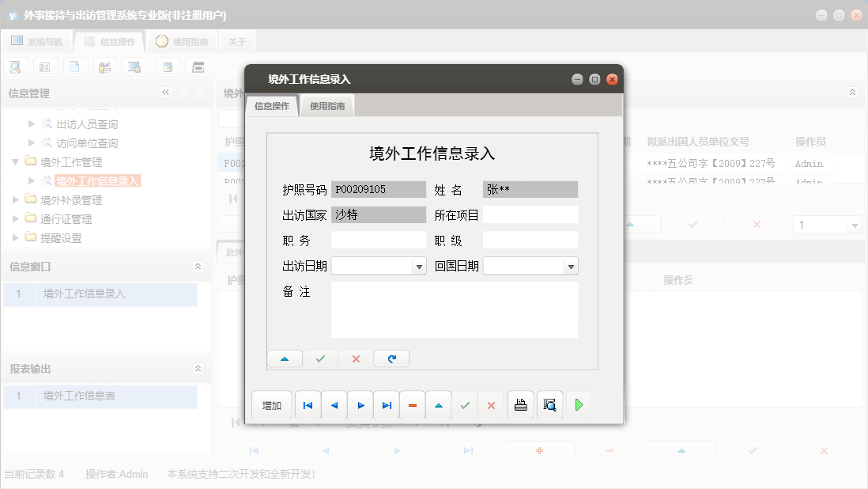This screenshot has width=868, height=489.
Task: Go to the first record in the dialog
Action: [x=308, y=404]
